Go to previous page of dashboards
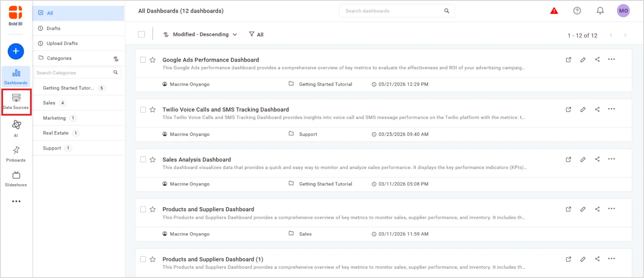This screenshot has width=644, height=278. click(x=611, y=35)
